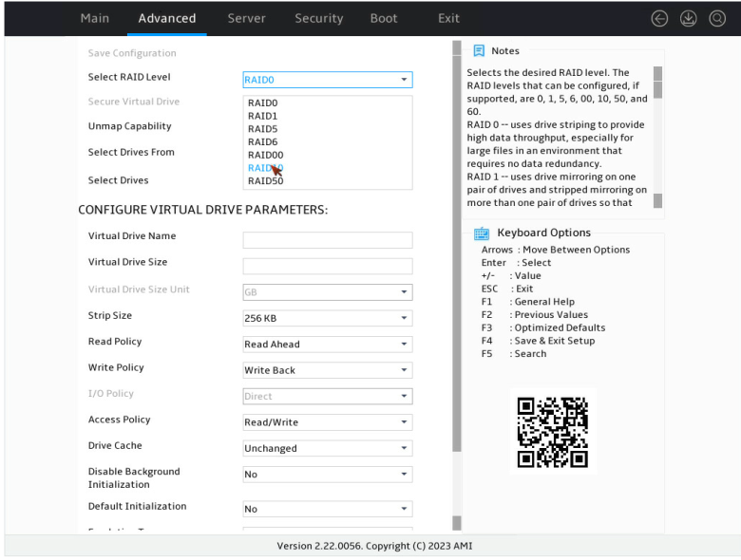Choose highlighted RAID10 from the list
Screen dimensions: 741x560
[266, 168]
